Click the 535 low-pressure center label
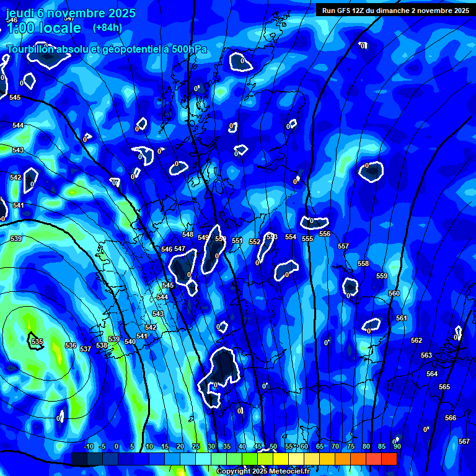Image resolution: width=476 pixels, height=476 pixels. click(37, 342)
